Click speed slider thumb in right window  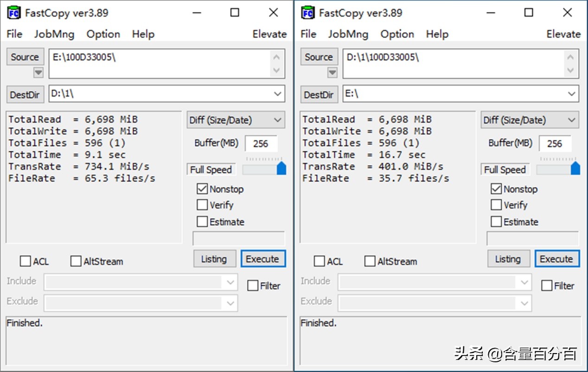[x=575, y=168]
